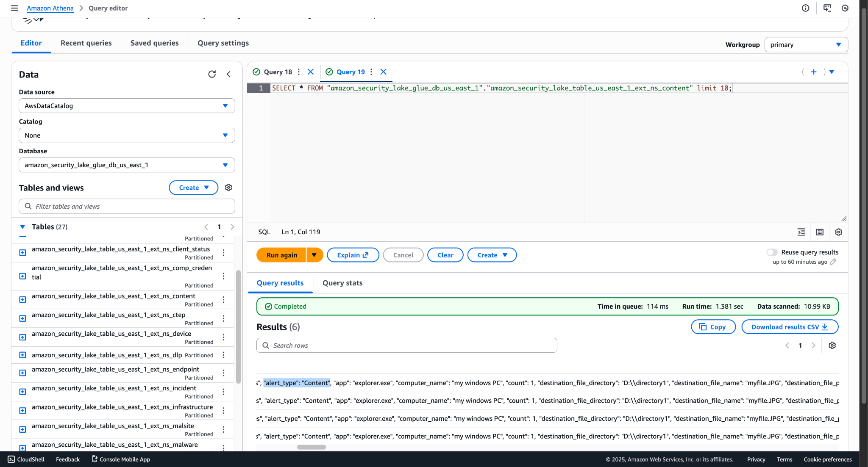This screenshot has height=467, width=868.
Task: Open the editor Create dropdown button
Action: (492, 255)
